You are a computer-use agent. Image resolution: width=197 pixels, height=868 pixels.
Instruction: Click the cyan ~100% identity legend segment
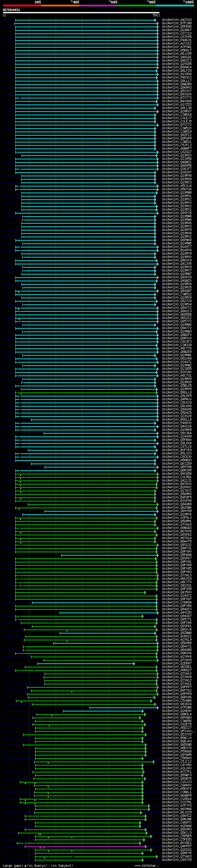tap(175, 6)
